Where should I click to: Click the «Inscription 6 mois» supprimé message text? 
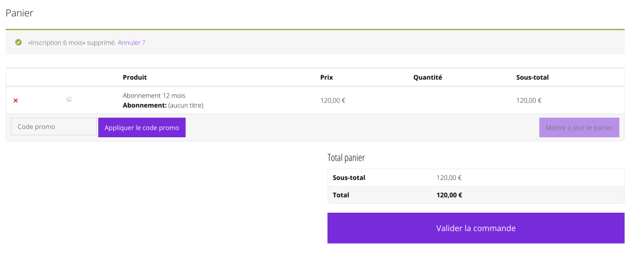(x=72, y=42)
